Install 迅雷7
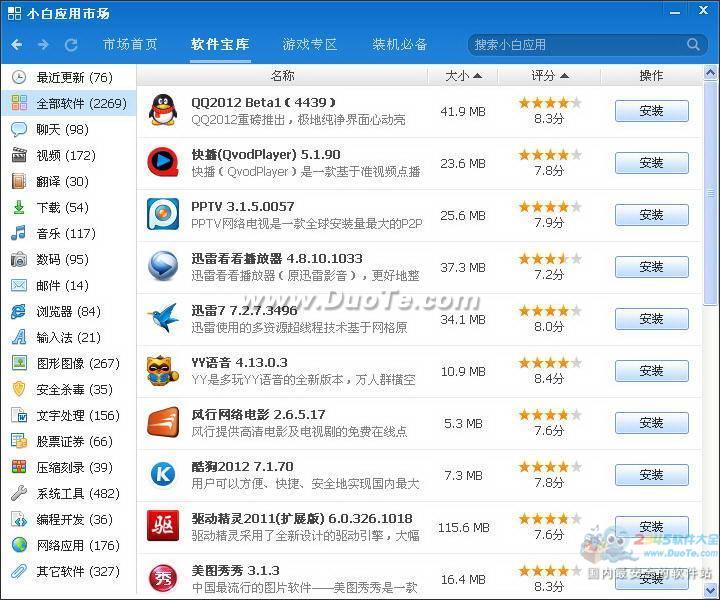The image size is (720, 600). pos(652,319)
